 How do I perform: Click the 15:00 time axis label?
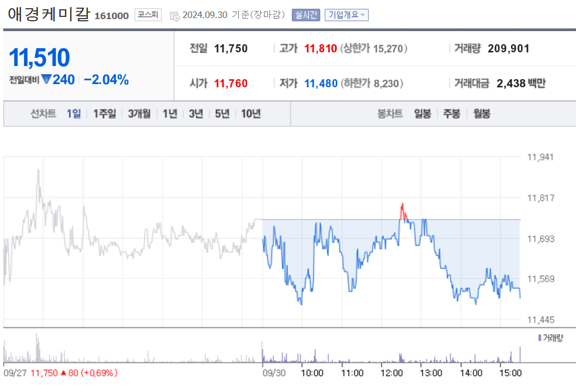point(510,373)
